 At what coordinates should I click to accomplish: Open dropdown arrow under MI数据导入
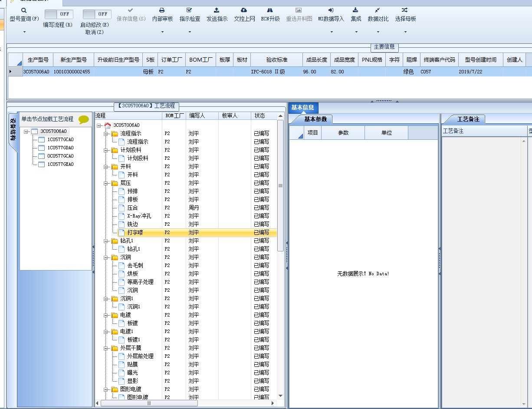[x=331, y=32]
